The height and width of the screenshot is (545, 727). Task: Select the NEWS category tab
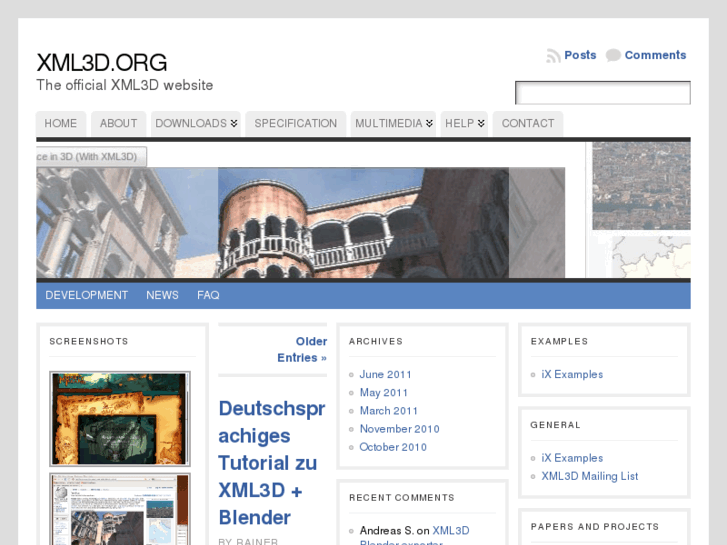162,295
